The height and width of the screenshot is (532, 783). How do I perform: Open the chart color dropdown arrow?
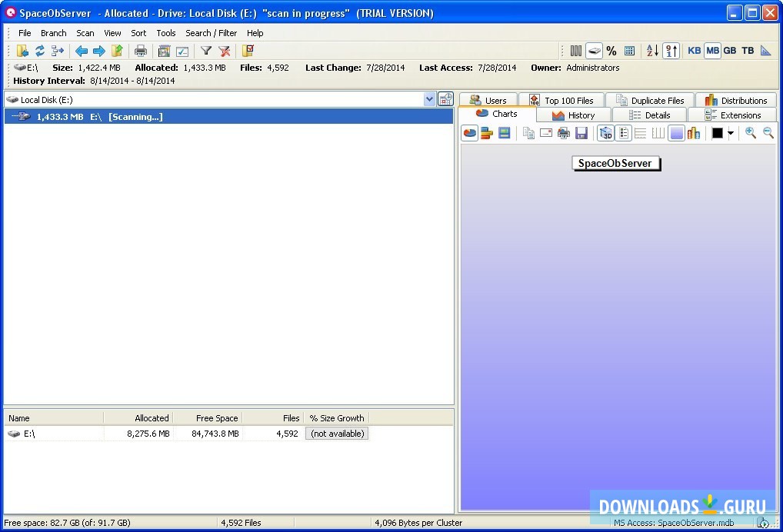[731, 133]
